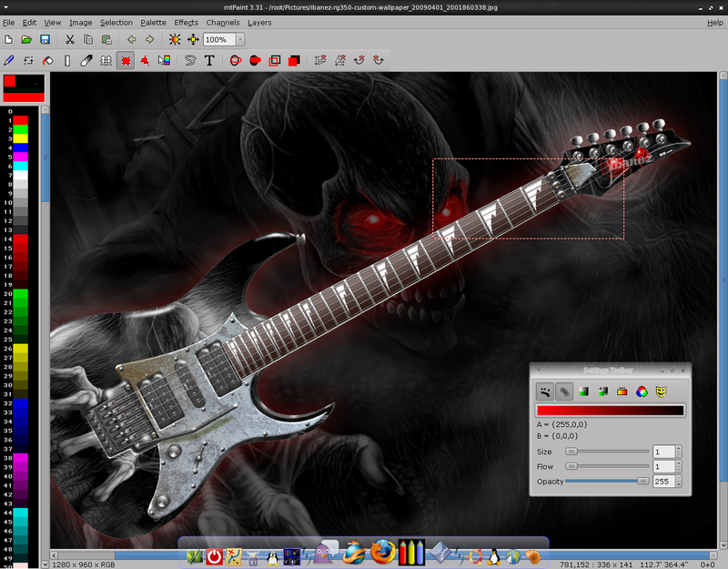This screenshot has width=728, height=569.
Task: Pick yellow palette colour 3
Action: point(20,138)
